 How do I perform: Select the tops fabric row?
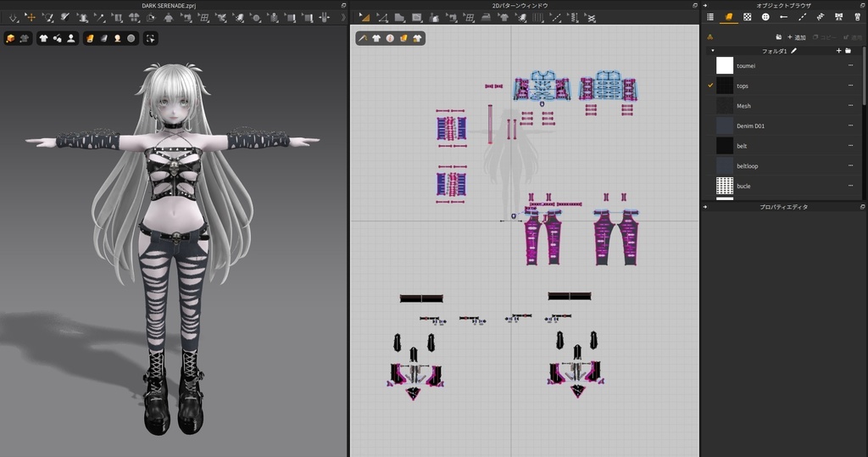782,86
